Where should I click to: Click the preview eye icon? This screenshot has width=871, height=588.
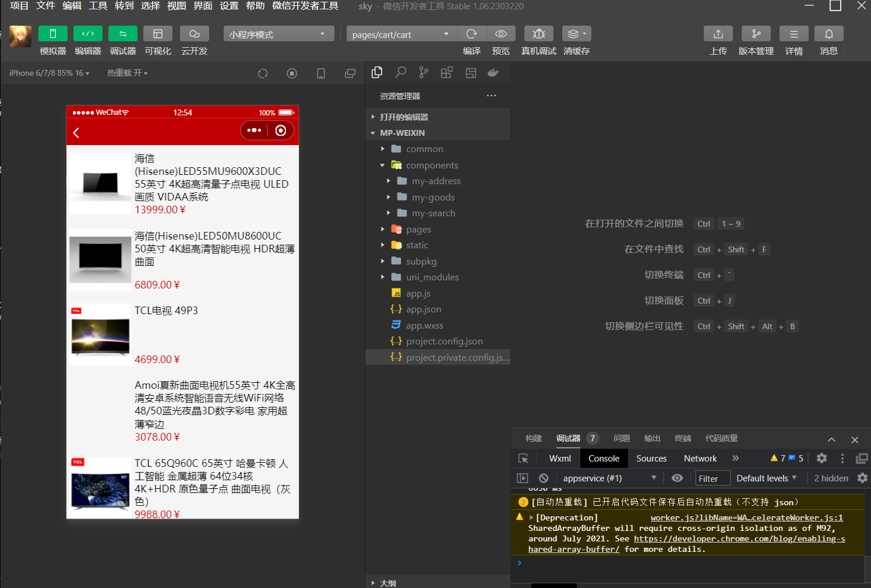coord(501,34)
